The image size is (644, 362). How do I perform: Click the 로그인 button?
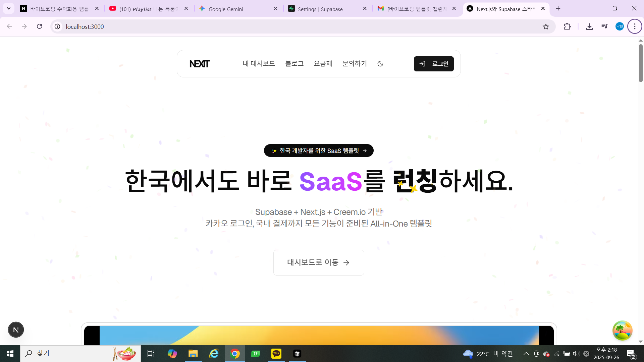tap(434, 64)
